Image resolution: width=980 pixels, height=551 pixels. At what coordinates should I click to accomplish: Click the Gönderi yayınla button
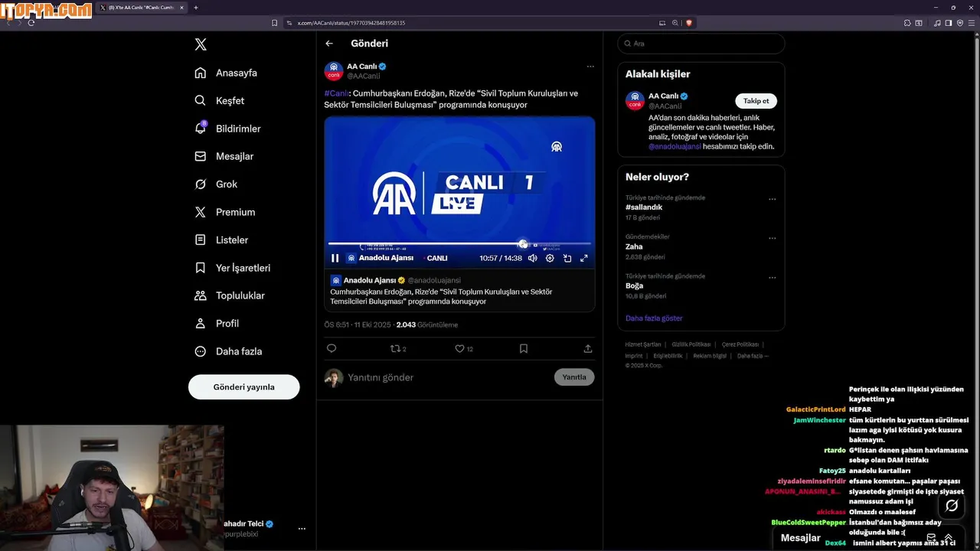coord(243,386)
